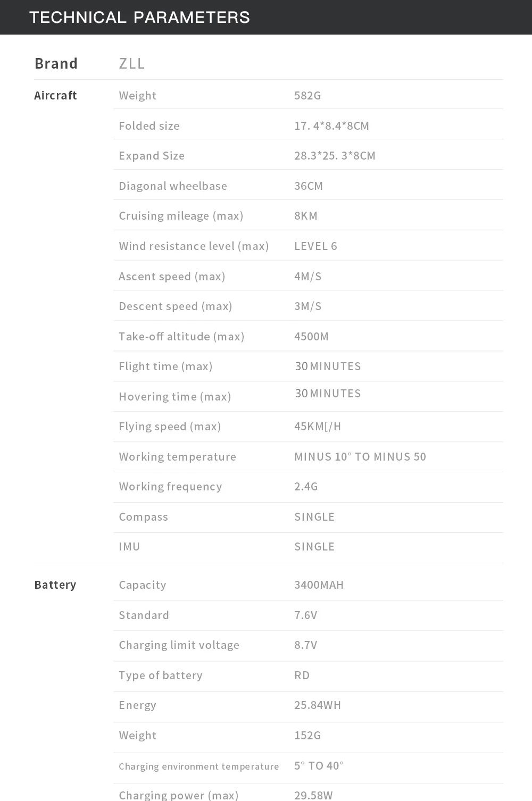Click the TECHNICAL PARAMETERS header title
The height and width of the screenshot is (801, 532).
click(139, 18)
